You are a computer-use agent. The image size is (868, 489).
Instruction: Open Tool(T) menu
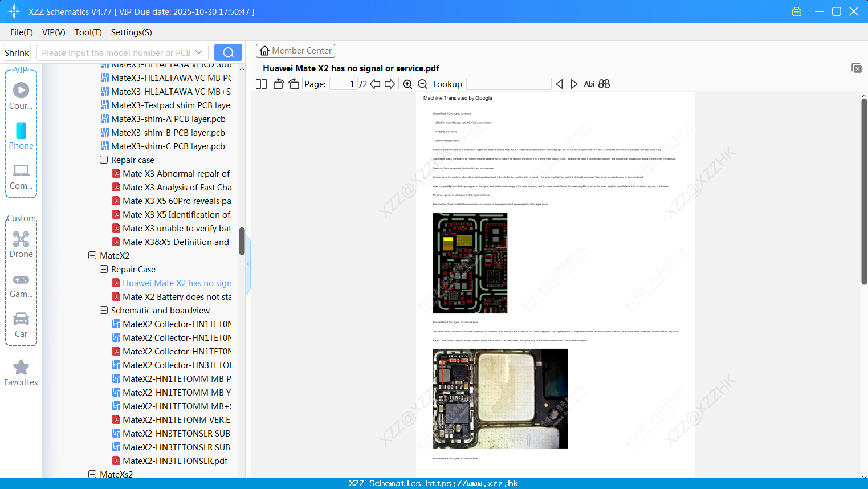tap(88, 32)
